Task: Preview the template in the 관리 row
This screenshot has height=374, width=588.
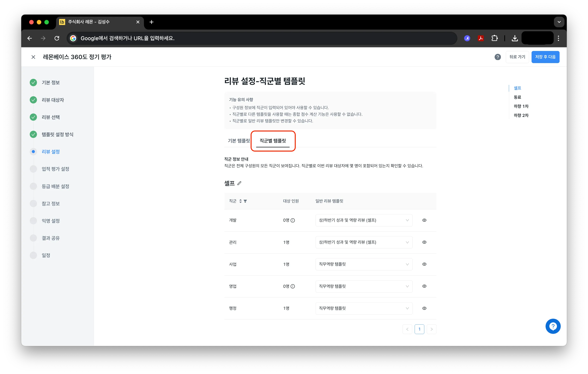Action: click(424, 242)
